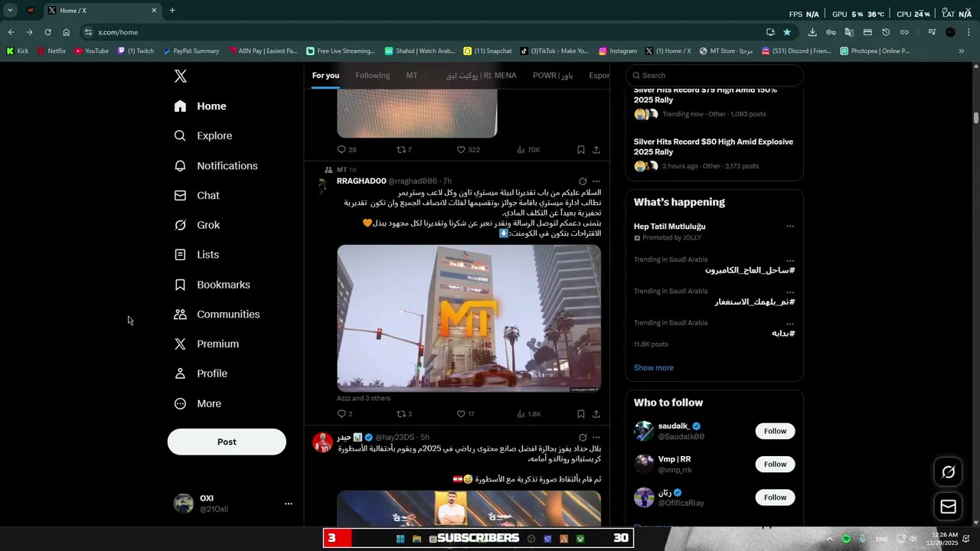Image resolution: width=980 pixels, height=551 pixels.
Task: Open the Instagram bookmark
Action: pos(618,51)
